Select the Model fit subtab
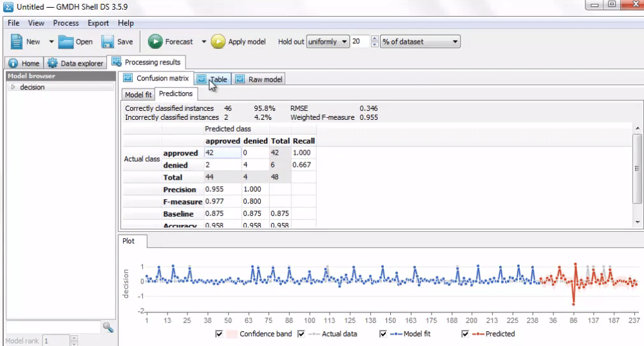 (138, 94)
